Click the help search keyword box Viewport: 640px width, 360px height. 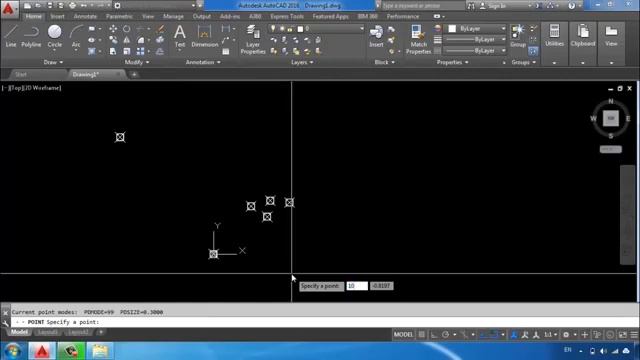pyautogui.click(x=423, y=6)
